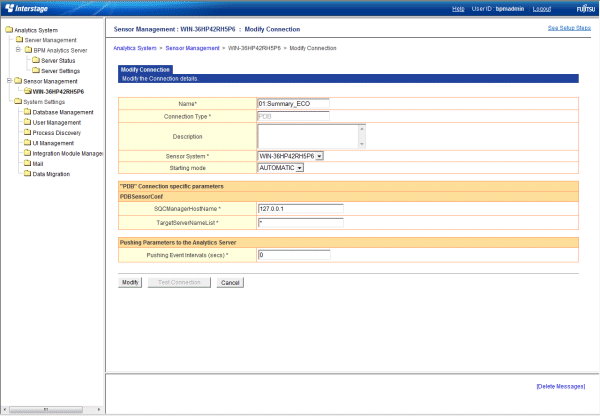Open UI Management tree item

(53, 143)
